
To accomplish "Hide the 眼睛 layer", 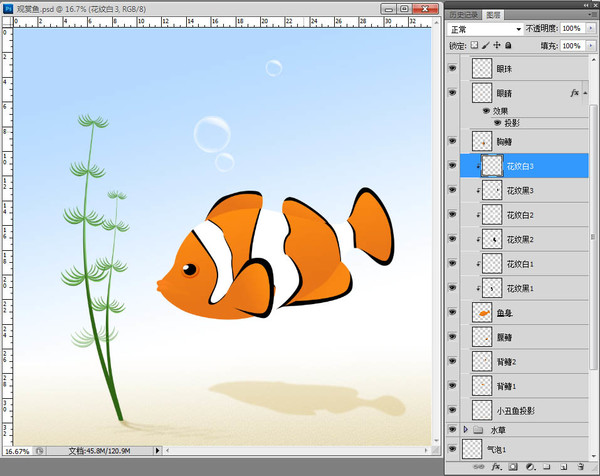I will (452, 93).
